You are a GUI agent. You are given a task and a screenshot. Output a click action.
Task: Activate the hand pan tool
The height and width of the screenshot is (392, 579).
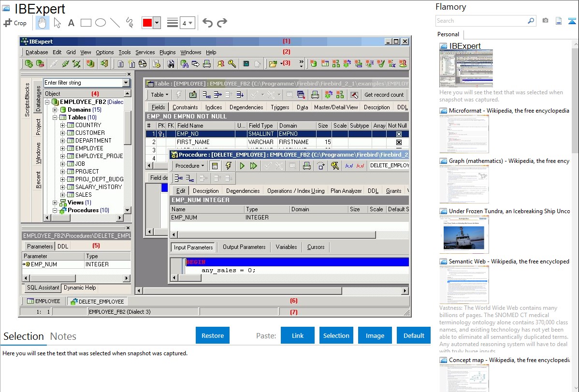[x=42, y=23]
